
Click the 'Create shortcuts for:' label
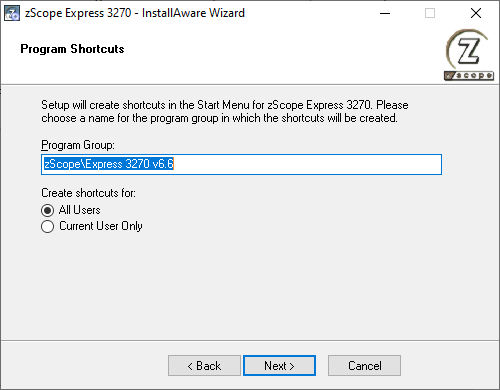(x=88, y=193)
